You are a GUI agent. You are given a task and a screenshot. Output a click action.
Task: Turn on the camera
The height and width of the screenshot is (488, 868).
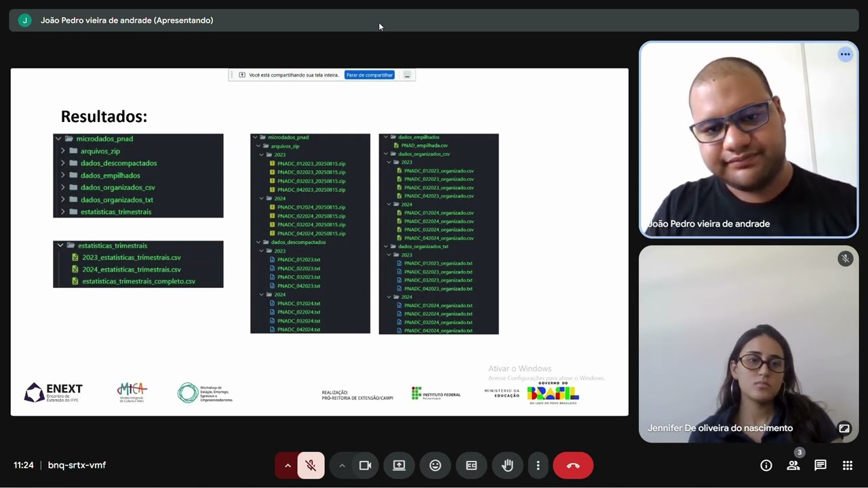point(365,465)
